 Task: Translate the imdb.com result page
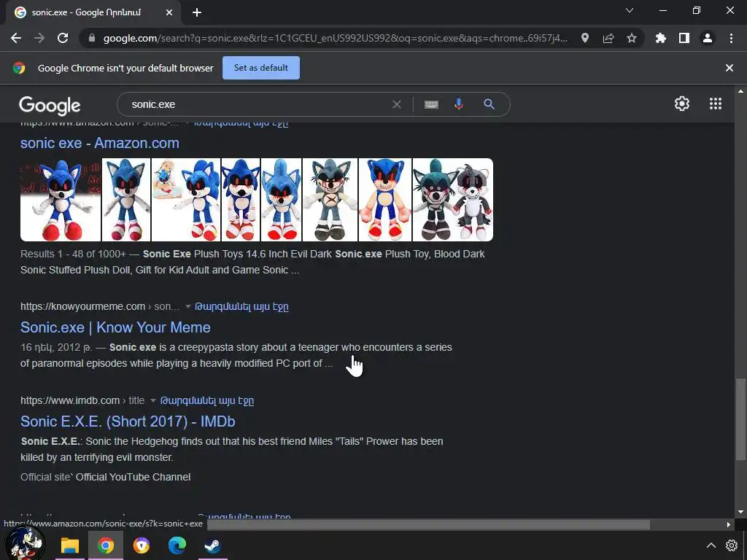(207, 400)
